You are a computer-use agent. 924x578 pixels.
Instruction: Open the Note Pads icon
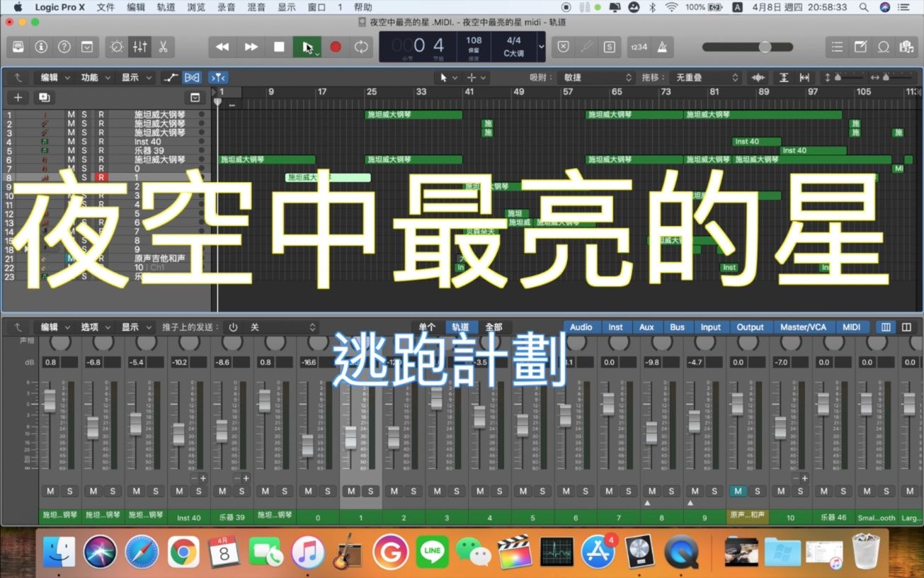coord(860,47)
